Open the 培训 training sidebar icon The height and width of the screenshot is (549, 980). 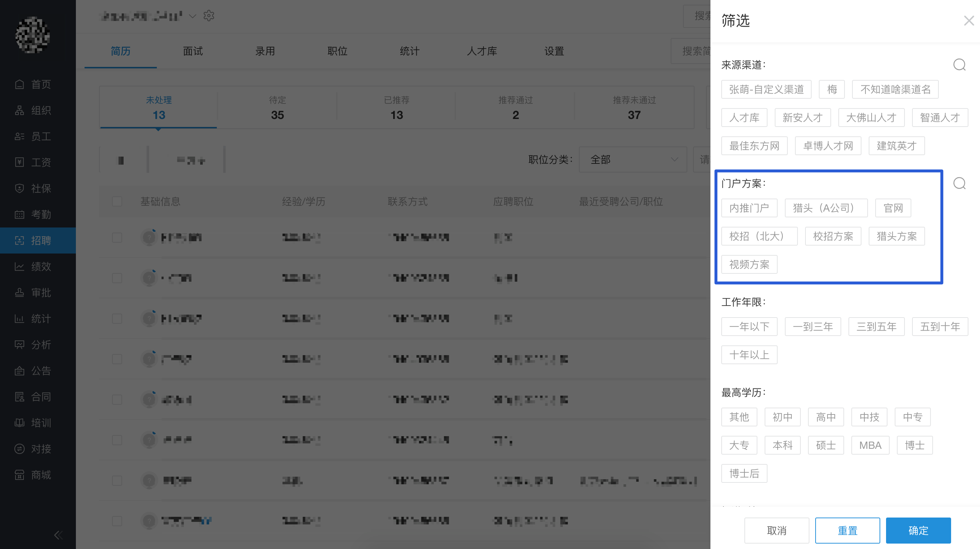[x=20, y=423]
